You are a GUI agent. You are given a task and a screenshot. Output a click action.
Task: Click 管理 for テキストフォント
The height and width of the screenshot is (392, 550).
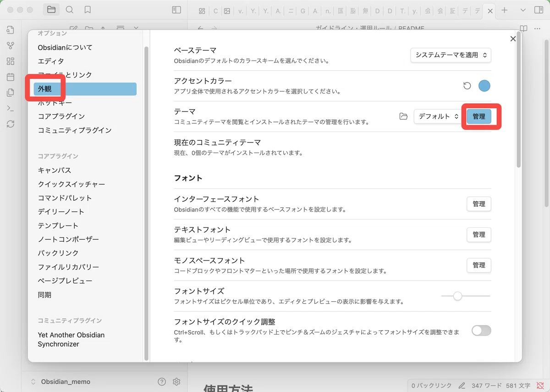pos(479,235)
